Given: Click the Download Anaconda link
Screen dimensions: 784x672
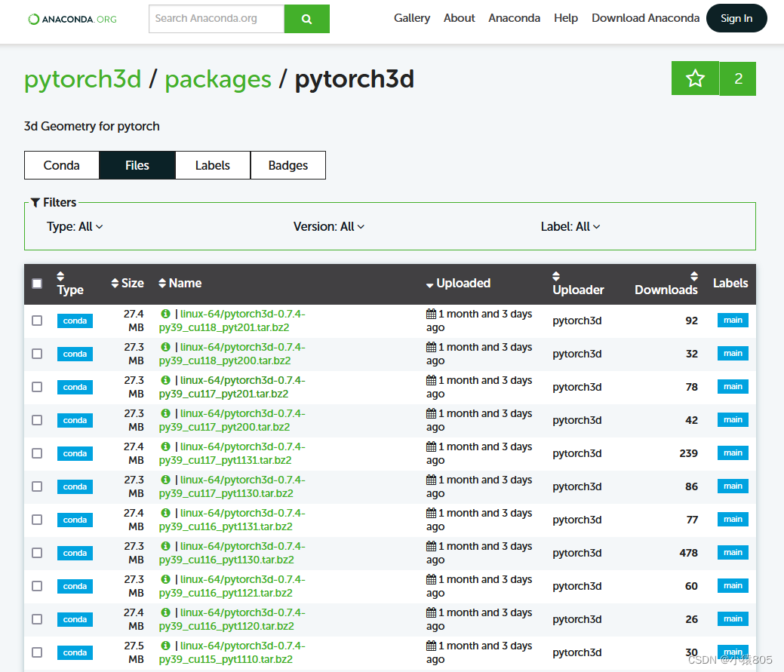Looking at the screenshot, I should [645, 18].
